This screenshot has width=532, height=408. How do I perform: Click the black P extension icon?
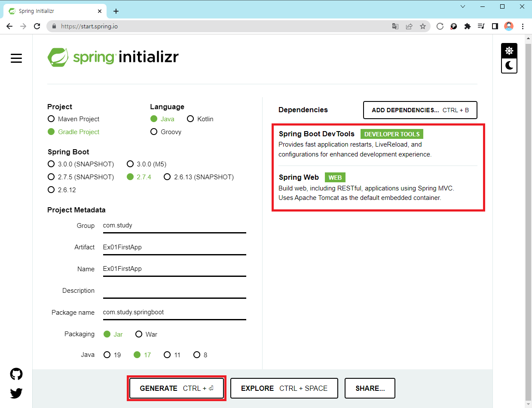point(453,26)
